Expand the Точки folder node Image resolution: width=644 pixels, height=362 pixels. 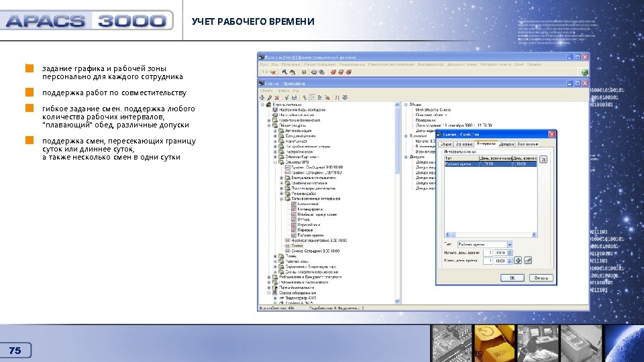(x=275, y=256)
